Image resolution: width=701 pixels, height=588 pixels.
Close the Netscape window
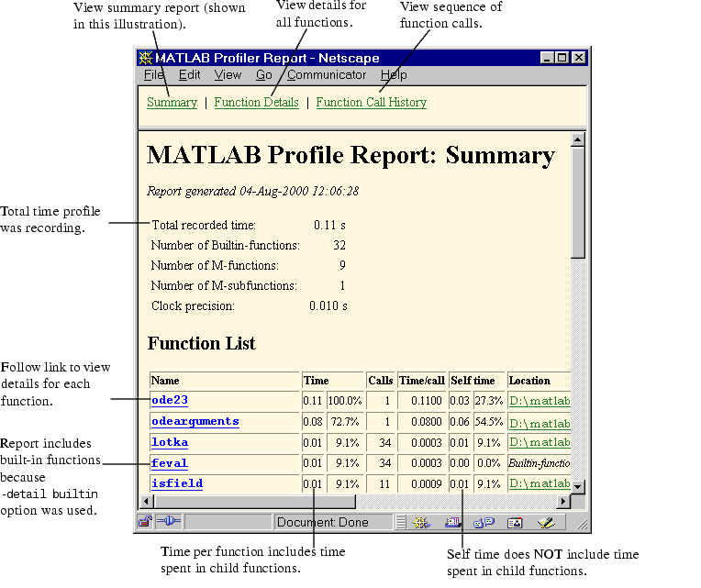tap(578, 58)
